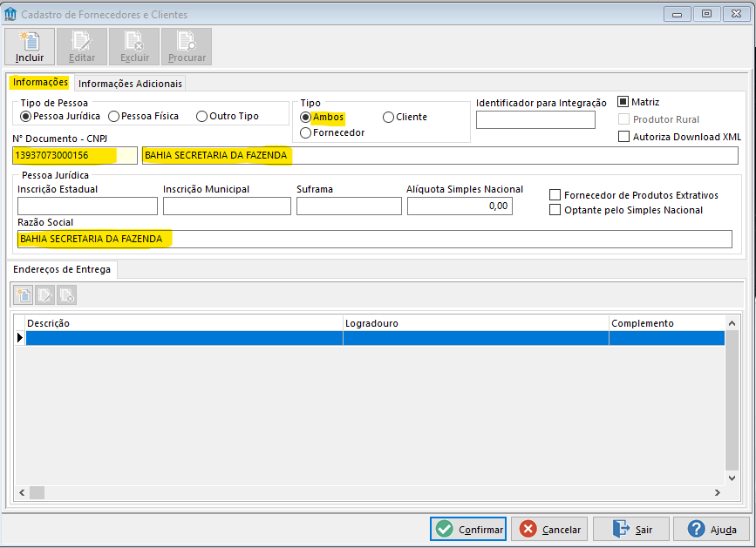Open Ajuda help button
This screenshot has width=756, height=548.
point(712,529)
